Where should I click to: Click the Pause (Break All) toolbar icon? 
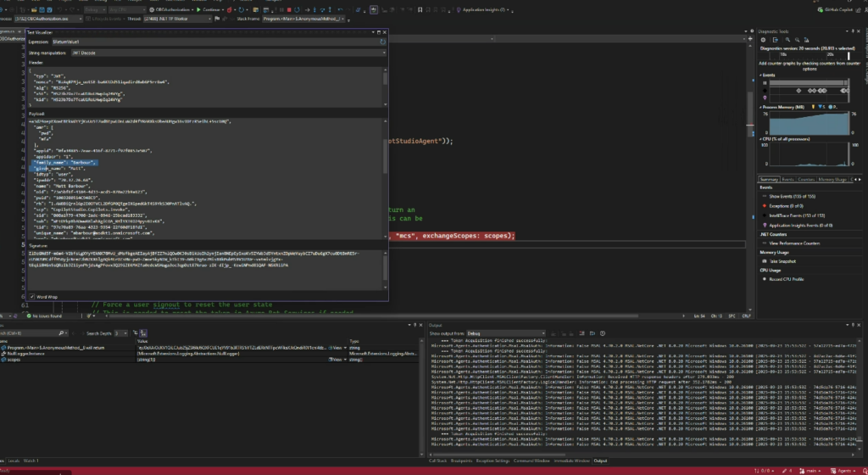(281, 9)
